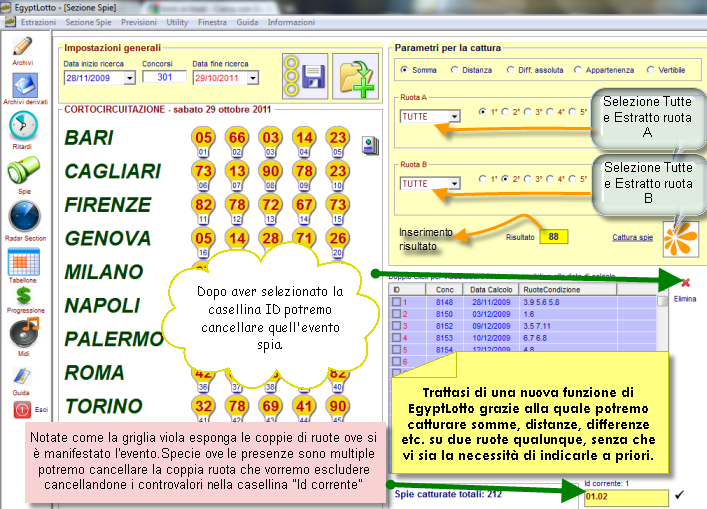Click the Concorsi field showing 301
The height and width of the screenshot is (509, 707).
click(165, 77)
